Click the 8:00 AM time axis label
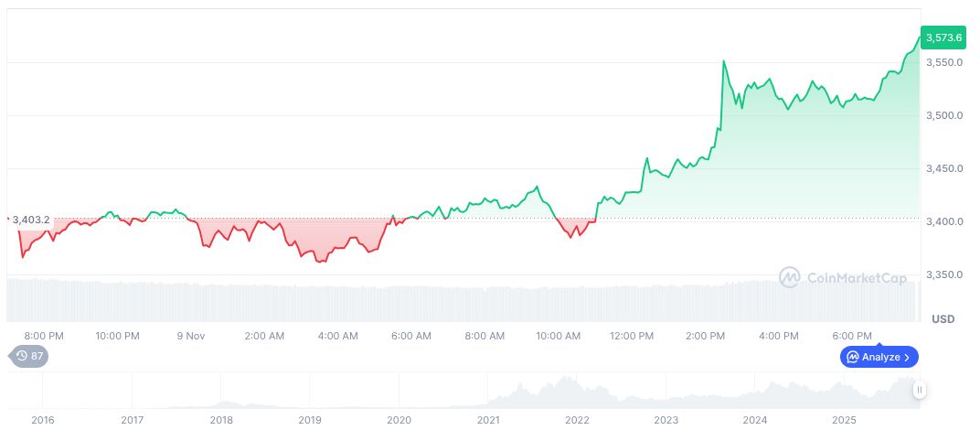 (485, 336)
